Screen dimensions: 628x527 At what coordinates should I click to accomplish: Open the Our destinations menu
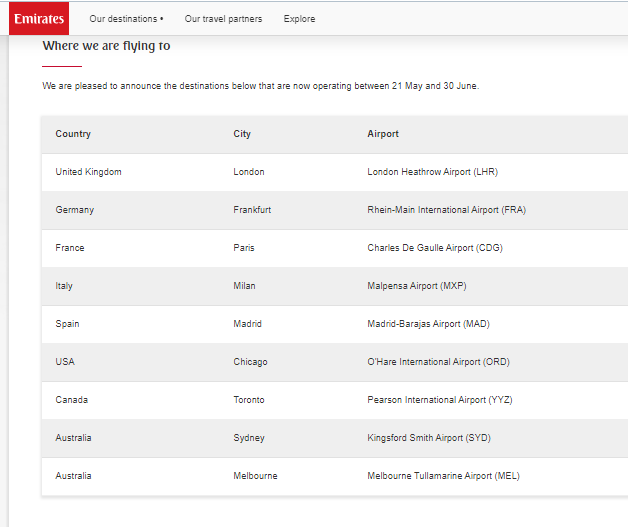coord(126,19)
